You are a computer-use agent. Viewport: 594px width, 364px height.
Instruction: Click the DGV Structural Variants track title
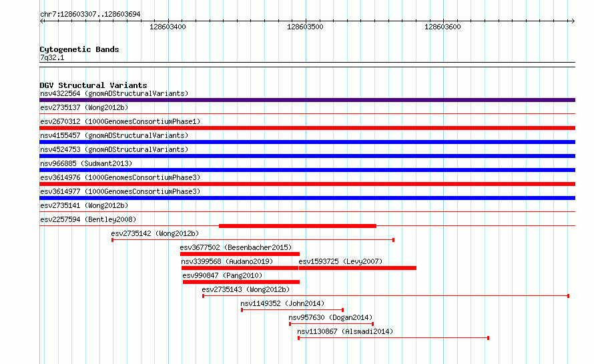point(93,85)
